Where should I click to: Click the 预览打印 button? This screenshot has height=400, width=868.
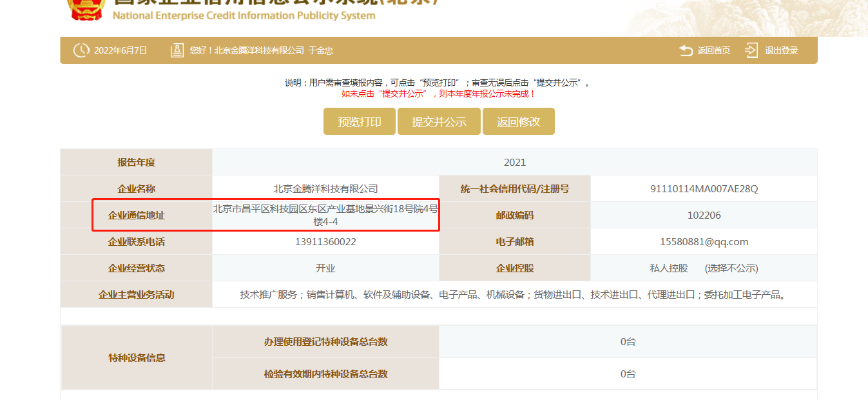pyautogui.click(x=360, y=121)
